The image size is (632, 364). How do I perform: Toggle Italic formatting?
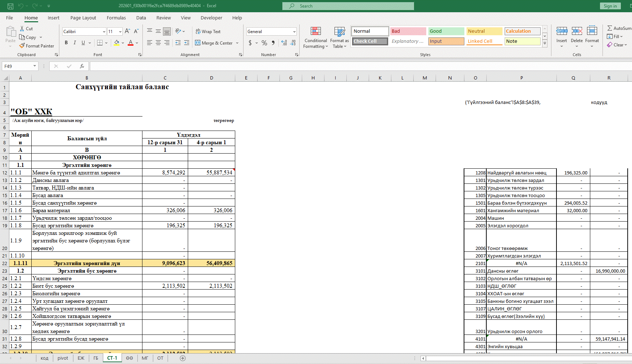[x=75, y=43]
